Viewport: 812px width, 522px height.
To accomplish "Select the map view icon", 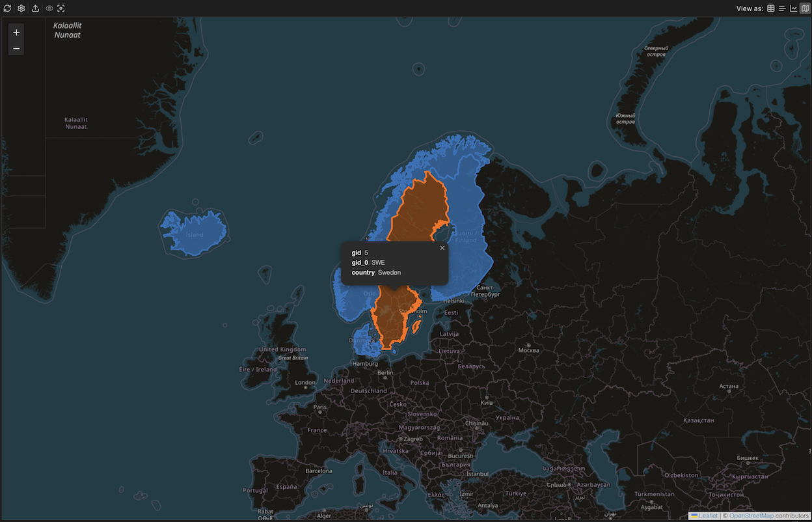I will point(804,8).
